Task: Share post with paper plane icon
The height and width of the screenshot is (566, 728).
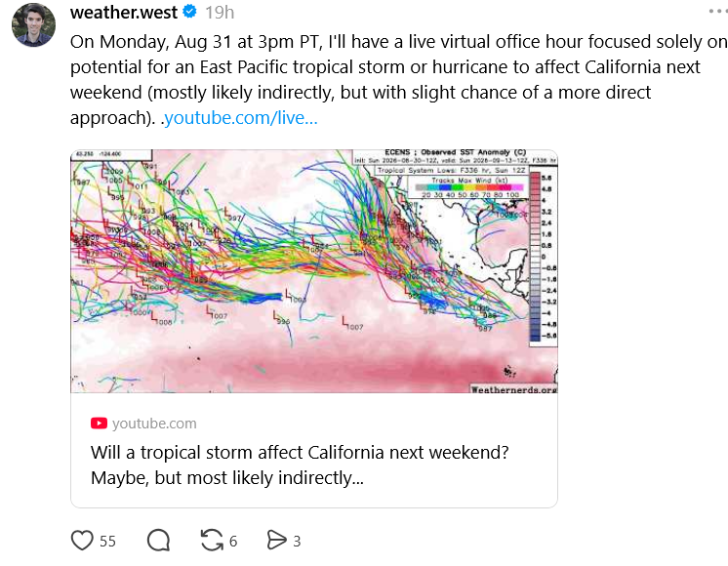Action: [x=277, y=541]
